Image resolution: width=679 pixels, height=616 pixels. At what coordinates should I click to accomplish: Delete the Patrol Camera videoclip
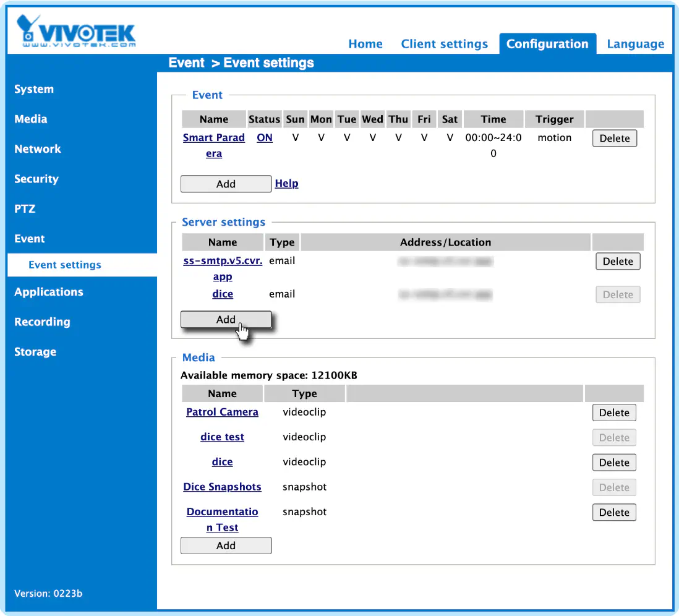point(614,413)
